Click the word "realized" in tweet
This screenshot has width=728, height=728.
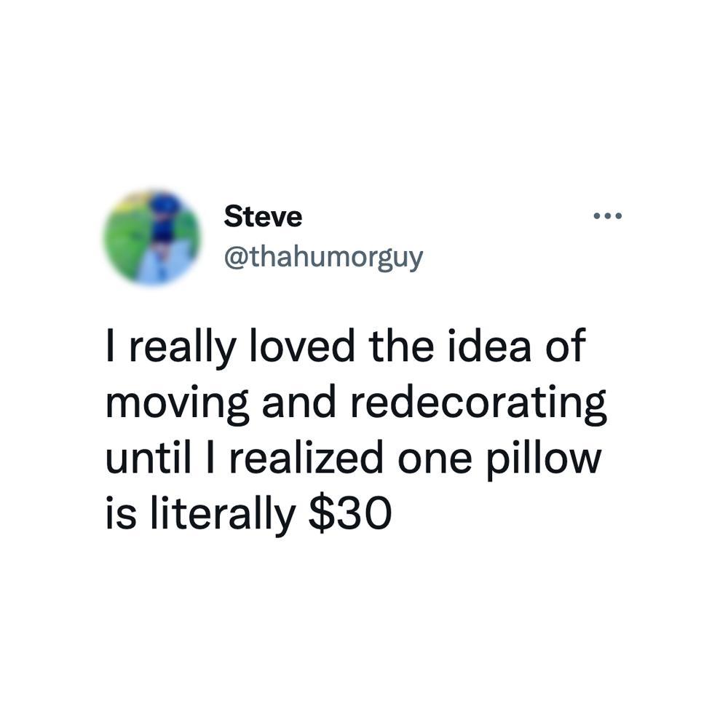click(306, 459)
